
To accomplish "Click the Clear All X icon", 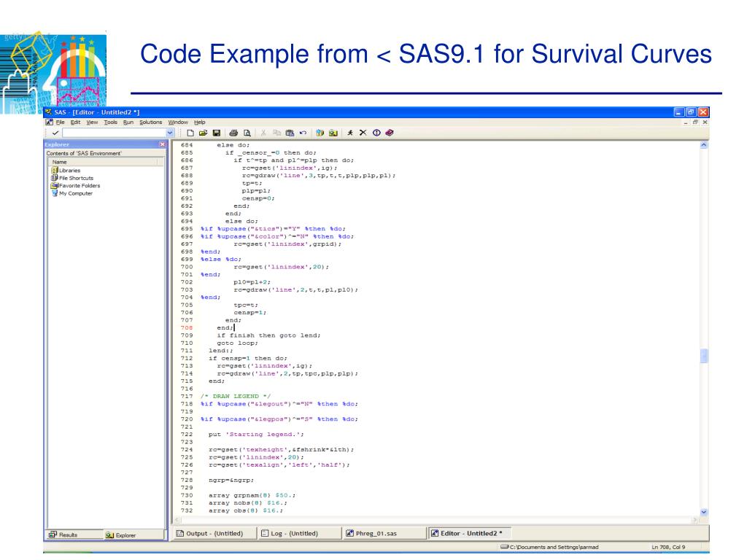I will click(363, 133).
